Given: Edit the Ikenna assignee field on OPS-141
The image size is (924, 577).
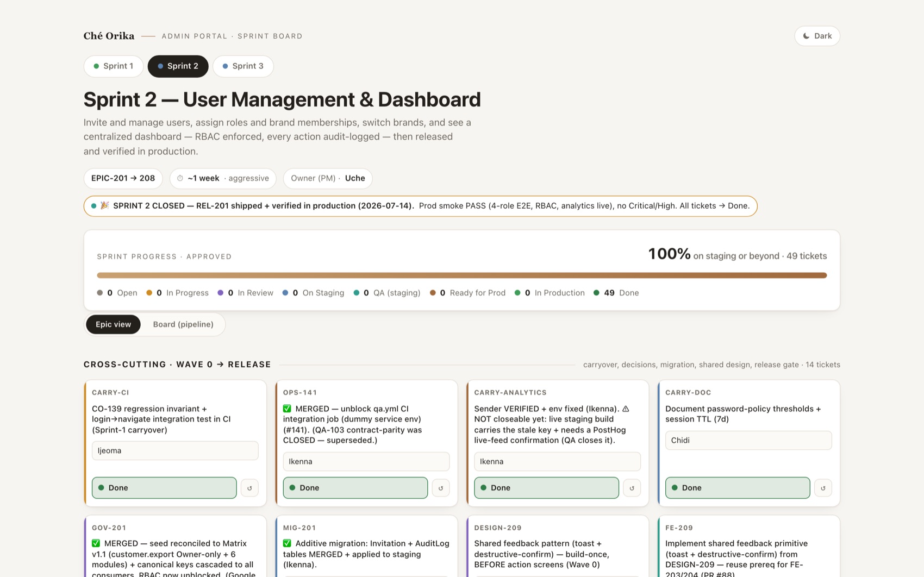Looking at the screenshot, I should coord(366,461).
